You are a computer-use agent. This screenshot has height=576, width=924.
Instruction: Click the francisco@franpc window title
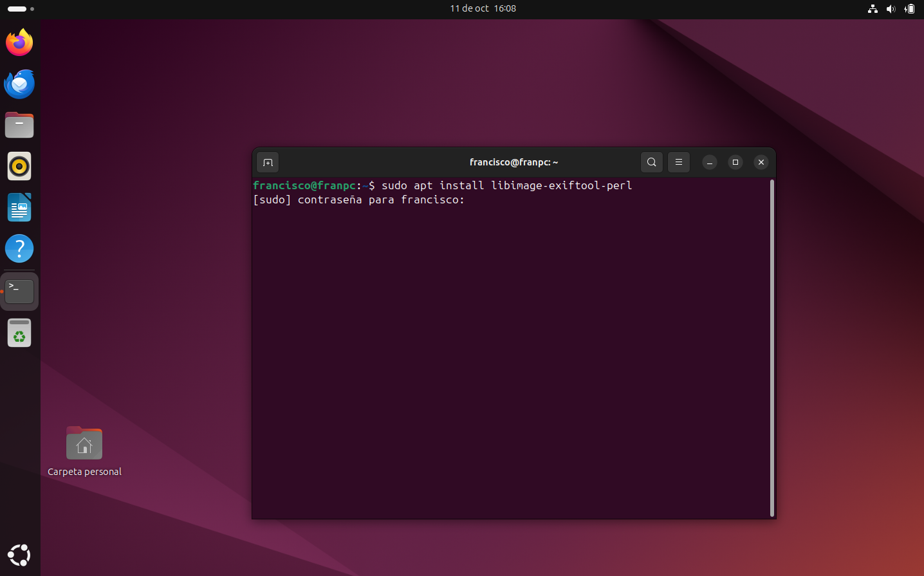pyautogui.click(x=513, y=162)
